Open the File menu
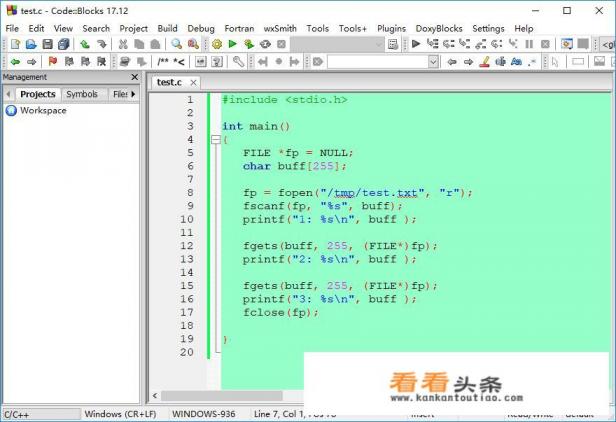This screenshot has height=422, width=616. [12, 28]
